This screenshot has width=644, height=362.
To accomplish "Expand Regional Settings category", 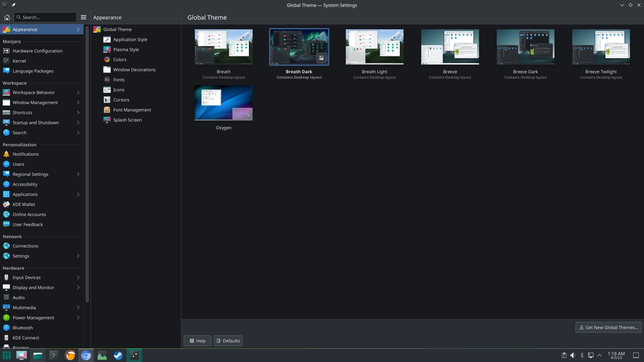I will pyautogui.click(x=42, y=174).
